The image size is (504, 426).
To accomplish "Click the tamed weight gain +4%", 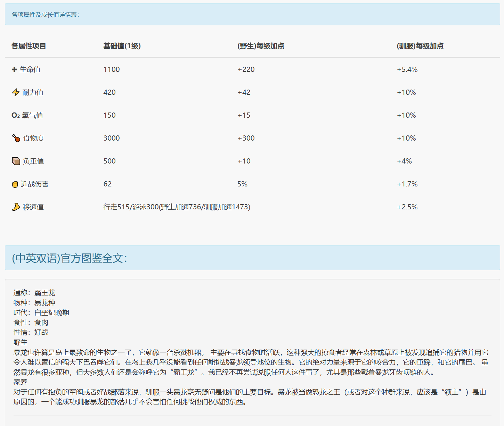I will coord(404,161).
